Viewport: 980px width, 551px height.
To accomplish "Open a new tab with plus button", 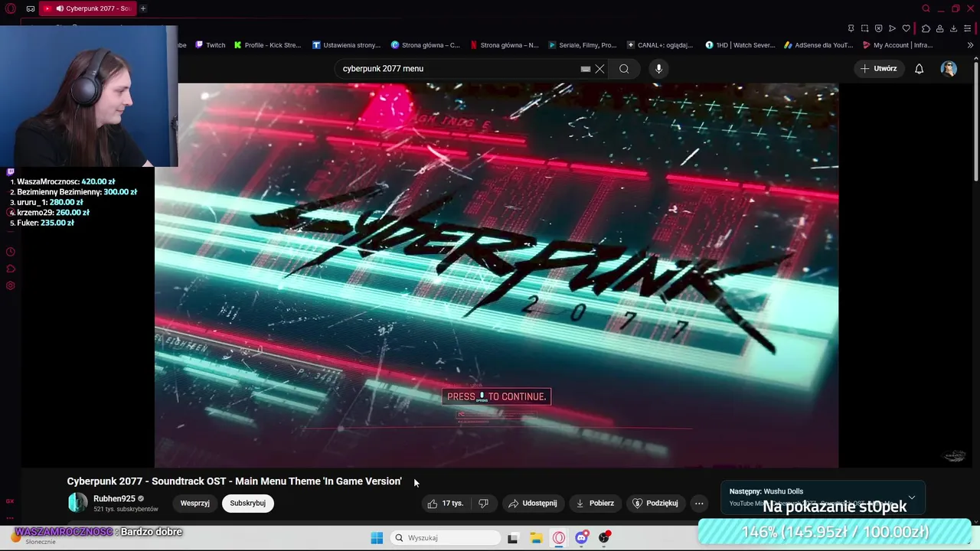I will point(143,8).
